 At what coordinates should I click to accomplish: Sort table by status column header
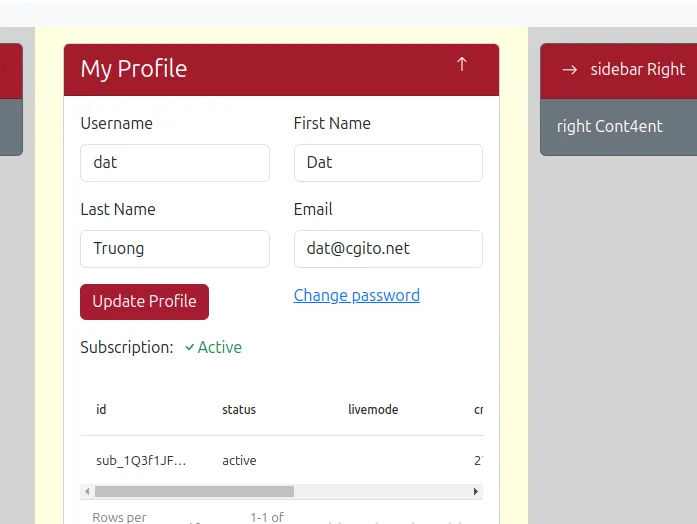click(x=239, y=410)
